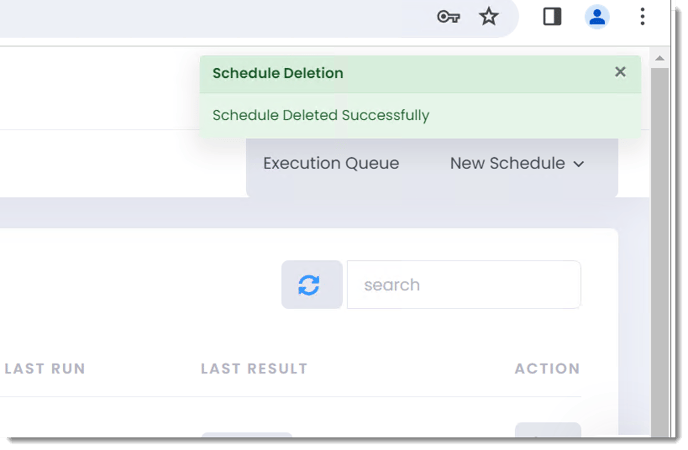Click the scrollbar up arrow

659,58
